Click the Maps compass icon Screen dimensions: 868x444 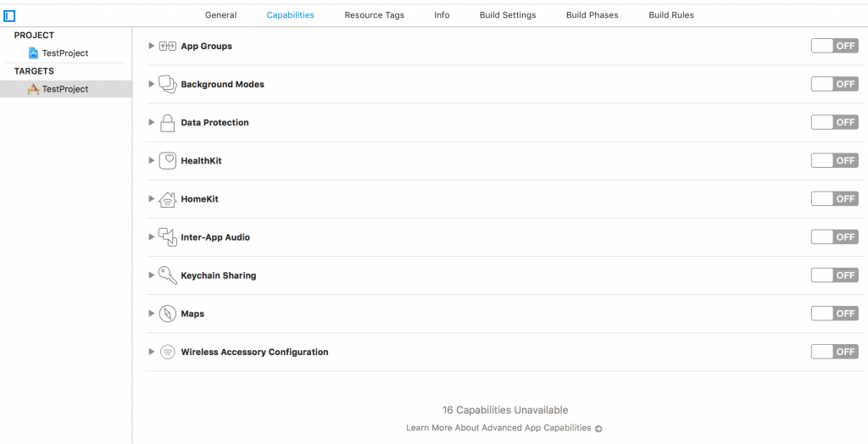[x=168, y=314]
